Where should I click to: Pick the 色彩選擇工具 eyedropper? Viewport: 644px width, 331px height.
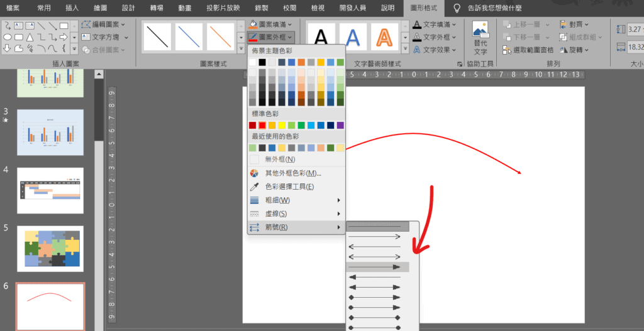(x=255, y=187)
